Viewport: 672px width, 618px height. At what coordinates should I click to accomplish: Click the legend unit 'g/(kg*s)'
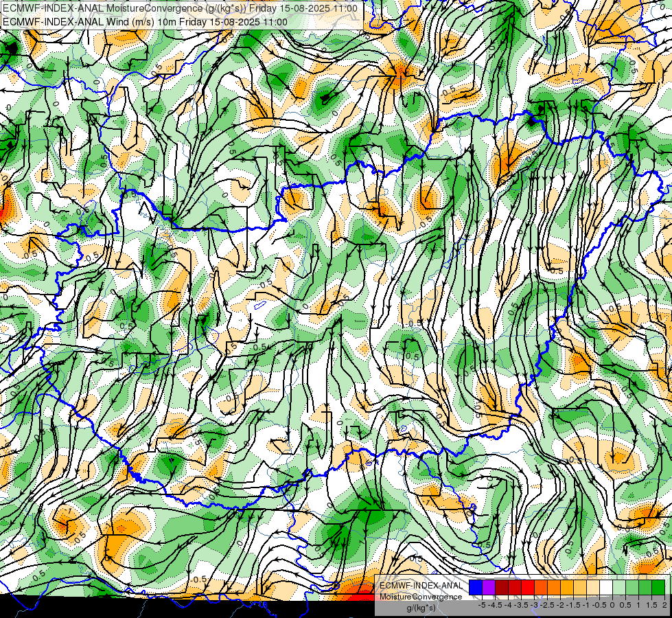pyautogui.click(x=421, y=608)
